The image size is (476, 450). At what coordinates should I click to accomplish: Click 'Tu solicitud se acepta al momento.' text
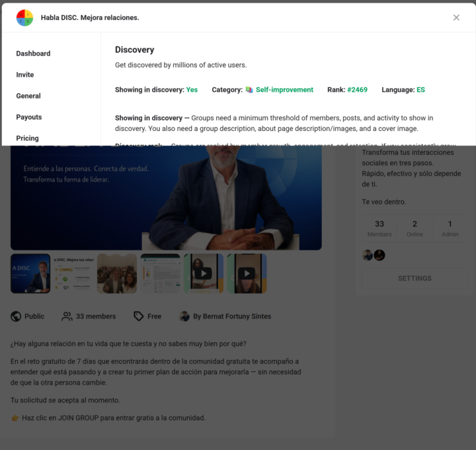pyautogui.click(x=65, y=400)
